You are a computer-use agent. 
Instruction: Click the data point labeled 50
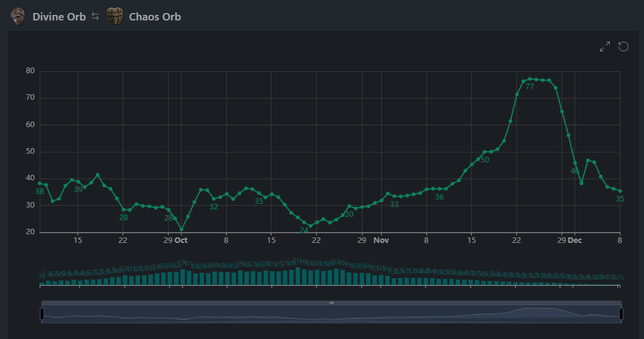coord(485,152)
